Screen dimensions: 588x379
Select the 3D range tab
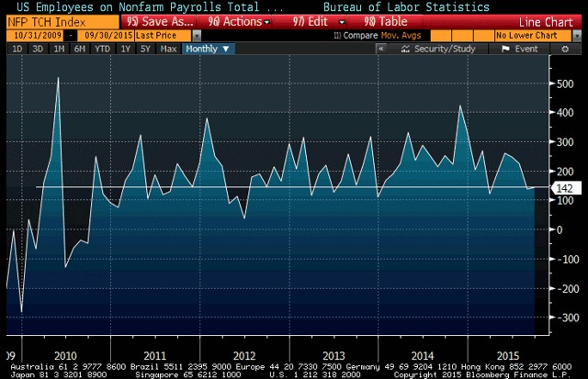tap(38, 49)
